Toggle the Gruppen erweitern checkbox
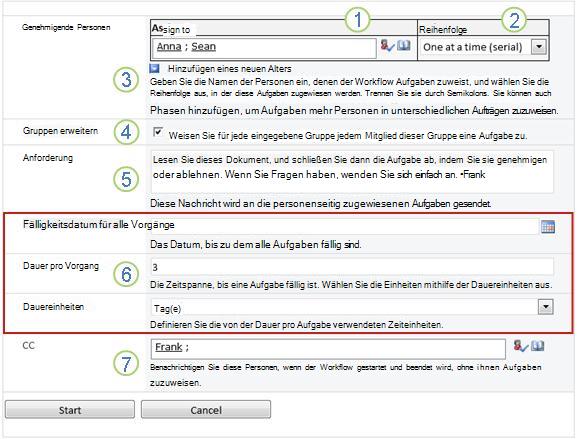This screenshot has width=577, height=439. click(x=158, y=132)
